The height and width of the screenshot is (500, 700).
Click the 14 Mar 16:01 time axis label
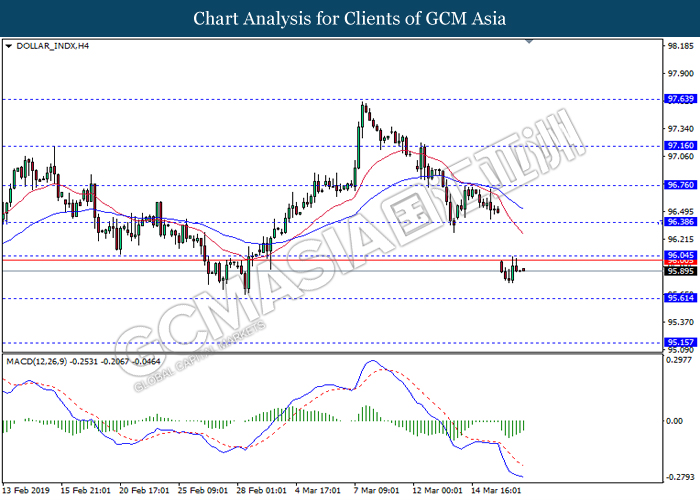(496, 490)
